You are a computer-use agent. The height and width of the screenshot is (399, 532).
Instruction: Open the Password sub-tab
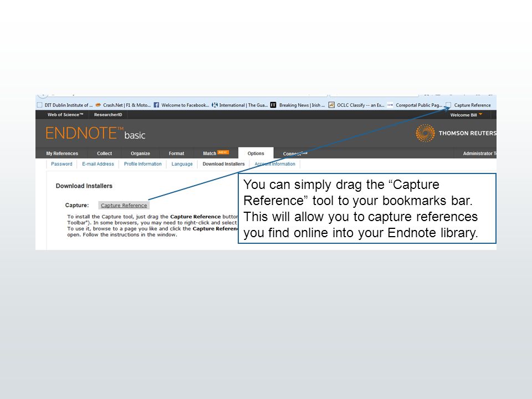[62, 164]
